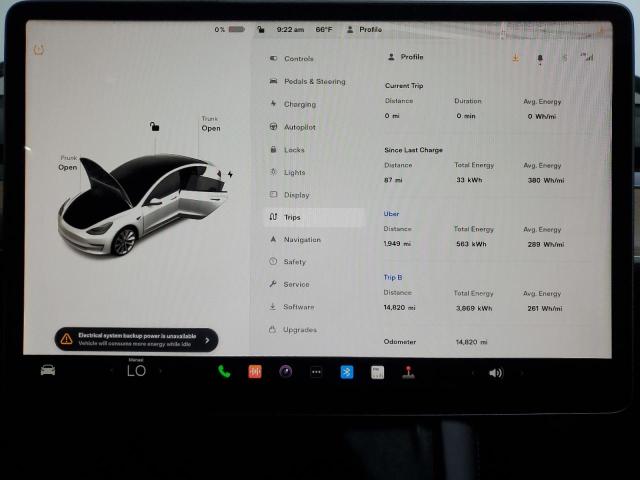Open the Locks settings
Image resolution: width=640 pixels, height=480 pixels.
287,150
